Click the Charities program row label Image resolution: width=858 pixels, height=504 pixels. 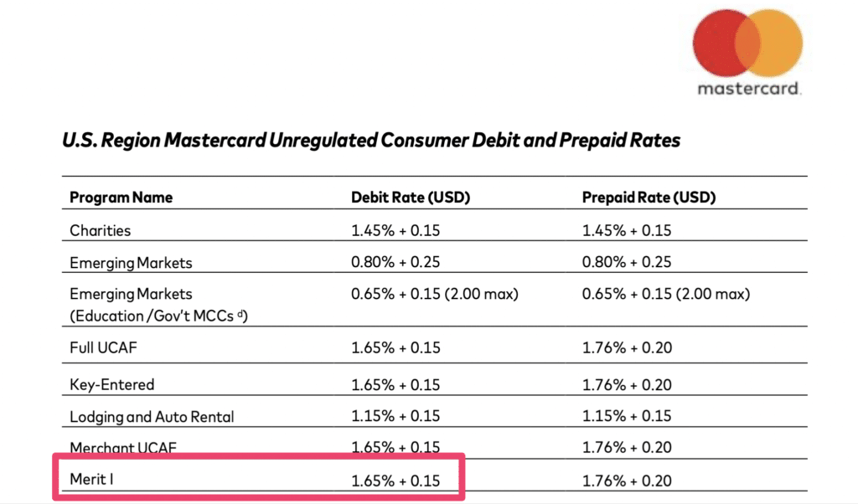[x=101, y=230]
